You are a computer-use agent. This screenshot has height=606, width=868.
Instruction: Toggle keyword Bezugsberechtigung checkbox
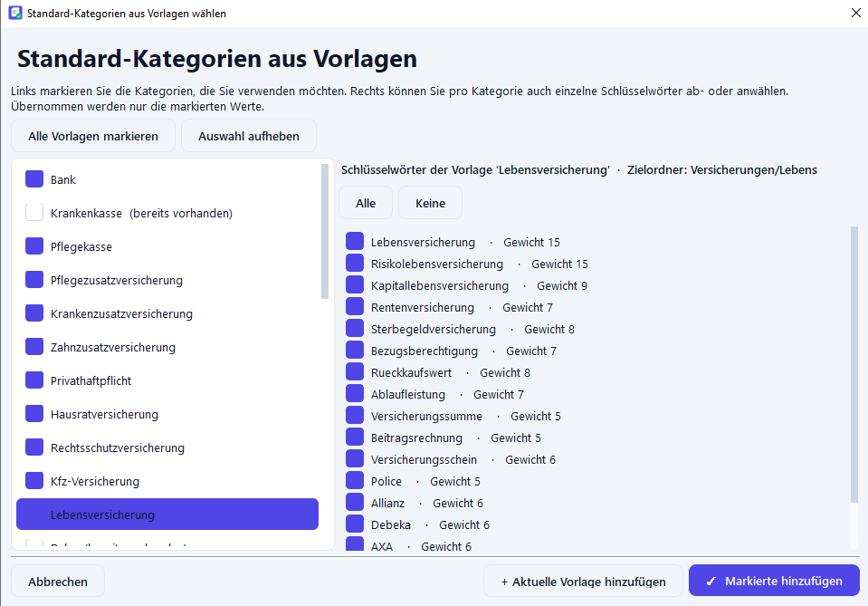[355, 350]
